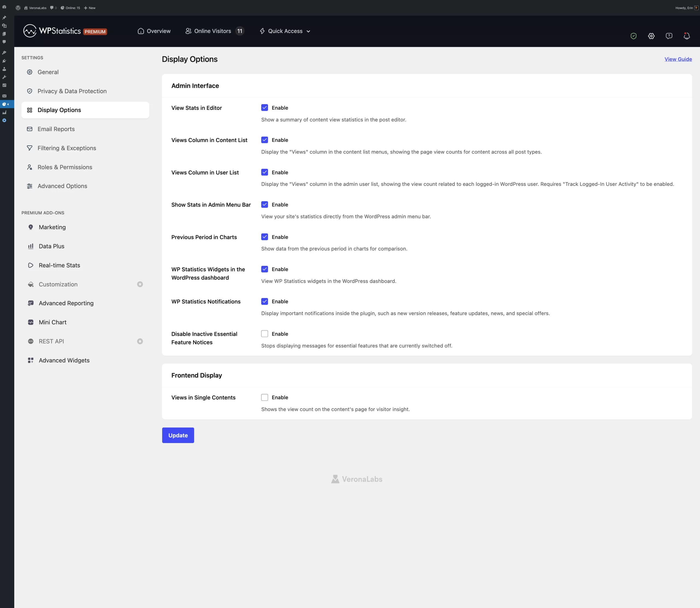Check Disable Inactive Essential Feature Notices checkbox

pos(264,334)
